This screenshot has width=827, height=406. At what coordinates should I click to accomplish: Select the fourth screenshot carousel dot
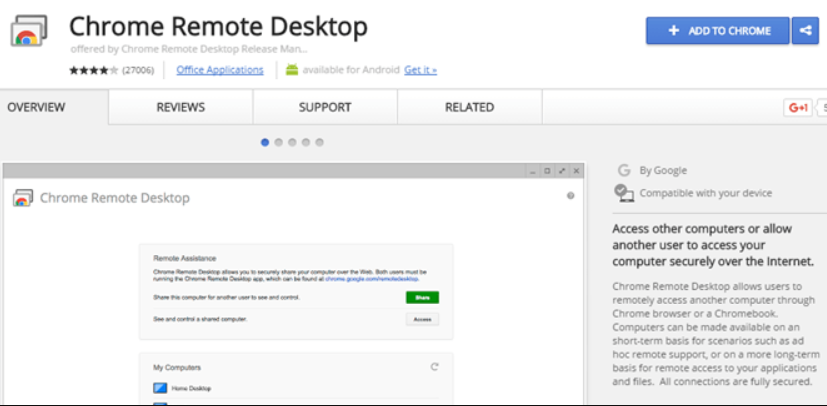[x=305, y=142]
